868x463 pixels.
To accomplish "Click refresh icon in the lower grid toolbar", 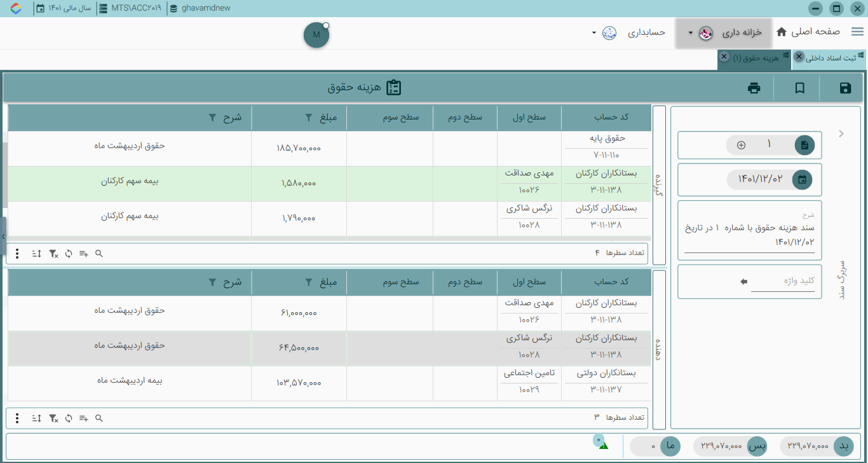I will pyautogui.click(x=69, y=418).
